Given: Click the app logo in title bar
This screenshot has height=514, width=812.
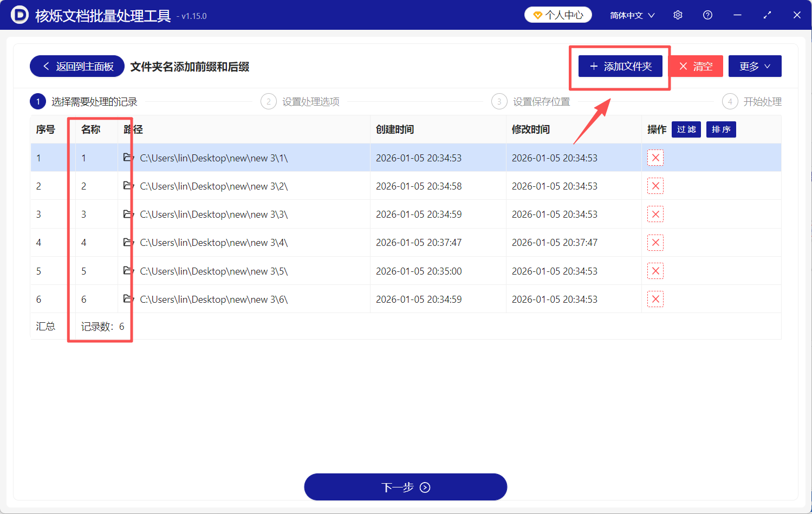Looking at the screenshot, I should (20, 15).
